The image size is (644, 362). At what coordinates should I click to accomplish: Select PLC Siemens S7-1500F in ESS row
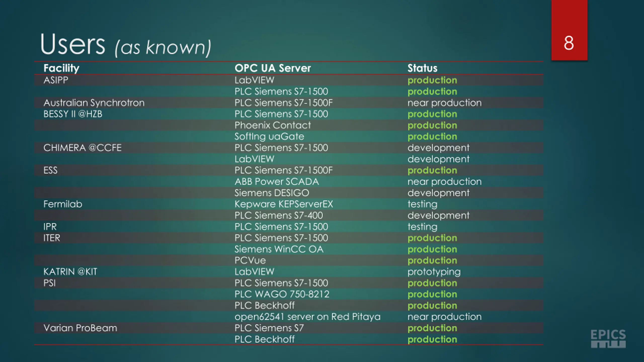click(x=284, y=170)
